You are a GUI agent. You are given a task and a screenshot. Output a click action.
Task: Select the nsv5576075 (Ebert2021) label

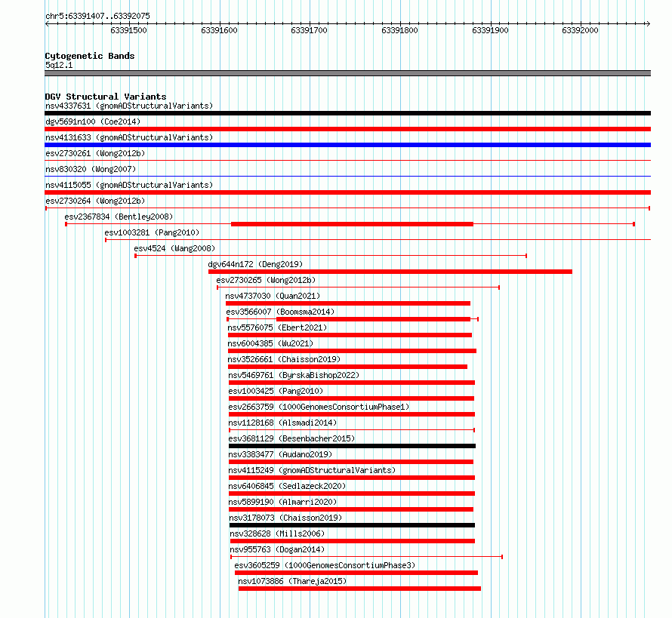(x=277, y=327)
